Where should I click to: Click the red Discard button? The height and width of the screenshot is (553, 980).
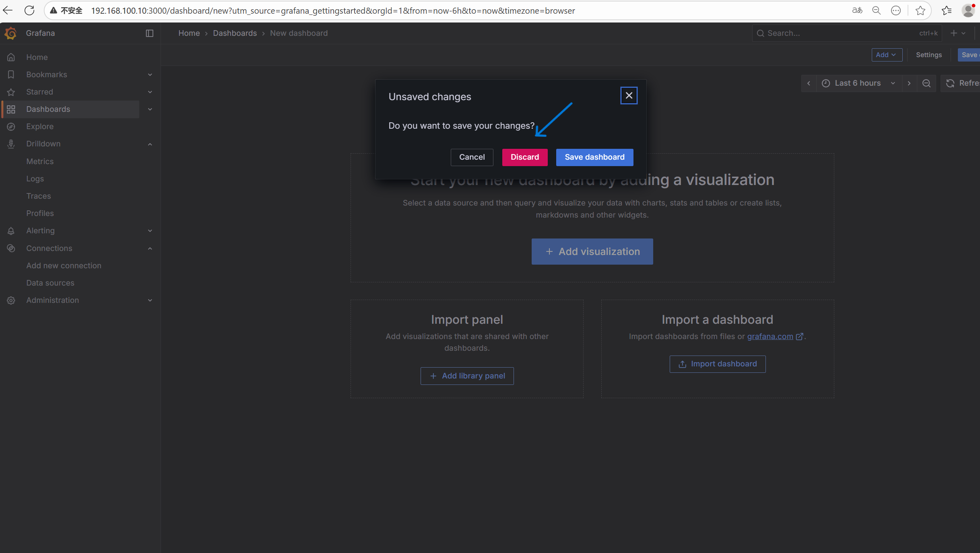(524, 157)
